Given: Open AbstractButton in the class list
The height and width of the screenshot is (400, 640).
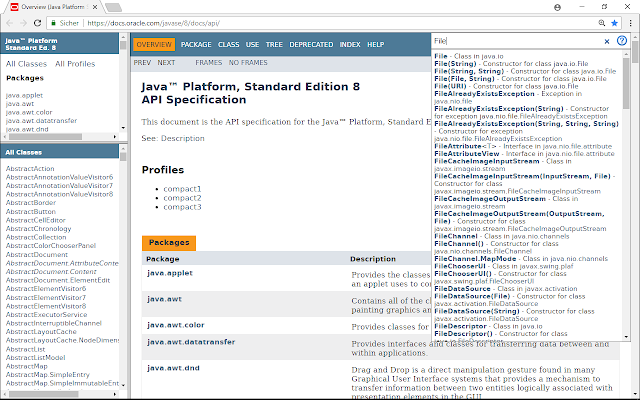Looking at the screenshot, I should 31,211.
